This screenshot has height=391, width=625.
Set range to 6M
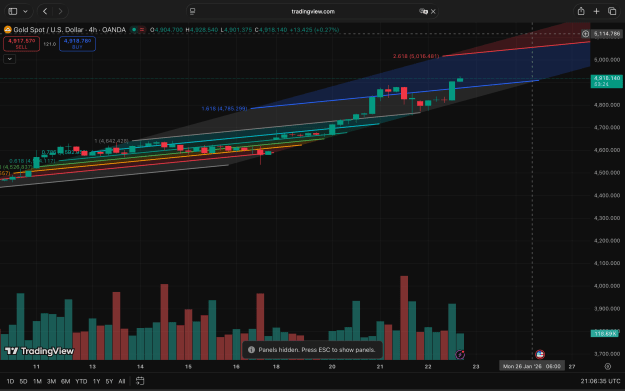pos(65,381)
